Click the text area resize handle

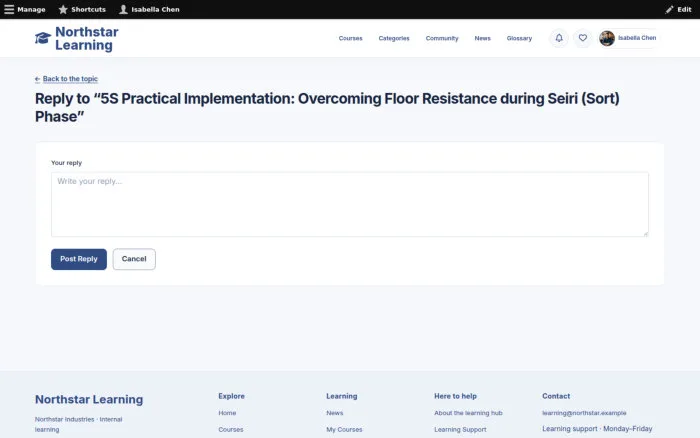pos(646,234)
